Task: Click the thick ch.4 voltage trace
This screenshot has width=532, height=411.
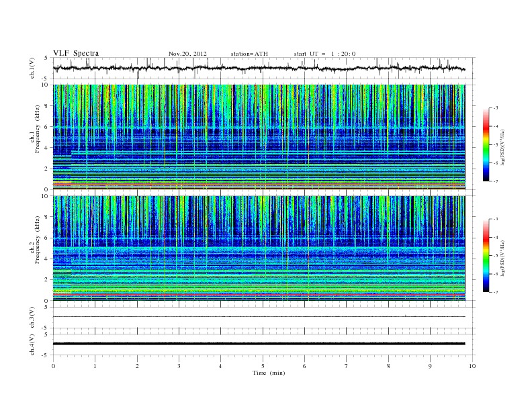Action: click(259, 344)
